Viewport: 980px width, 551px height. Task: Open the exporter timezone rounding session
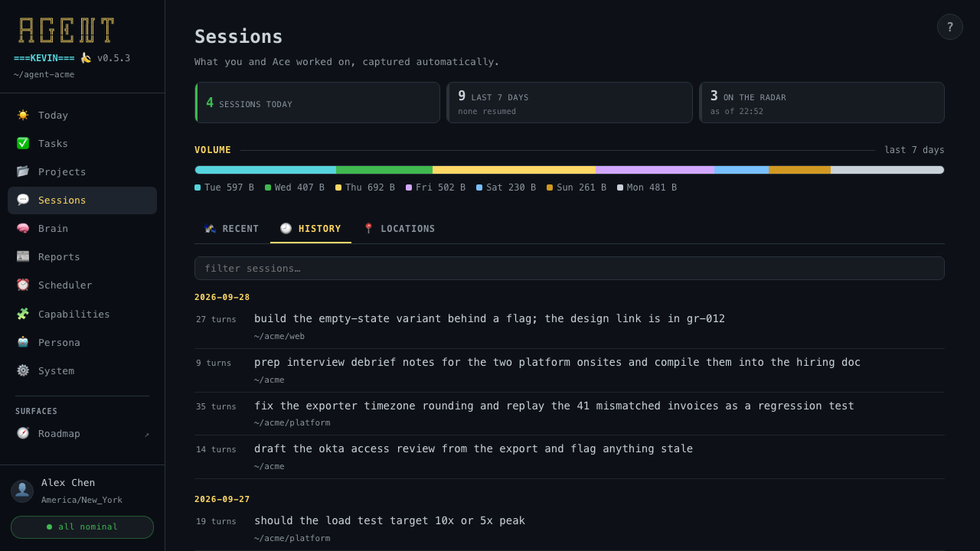point(570,414)
